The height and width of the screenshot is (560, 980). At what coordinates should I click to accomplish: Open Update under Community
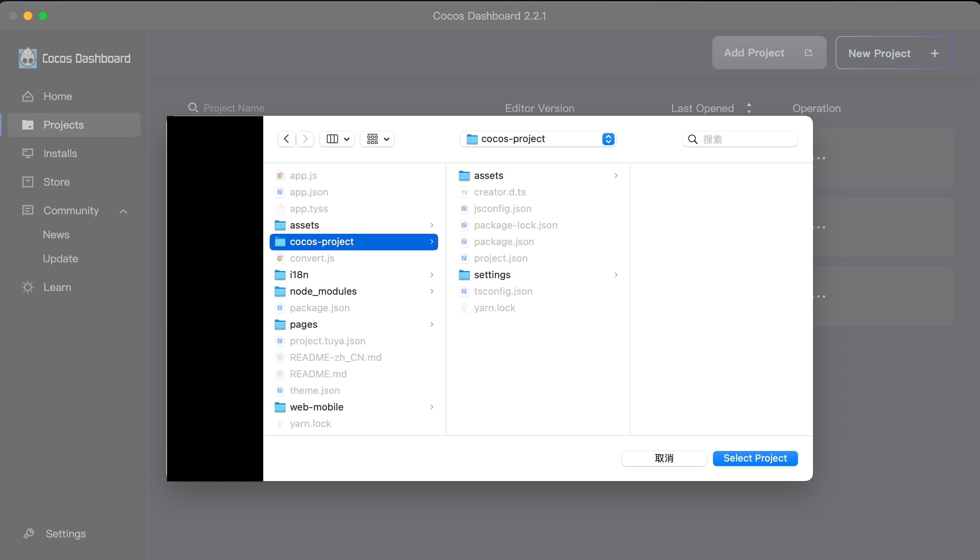(61, 259)
